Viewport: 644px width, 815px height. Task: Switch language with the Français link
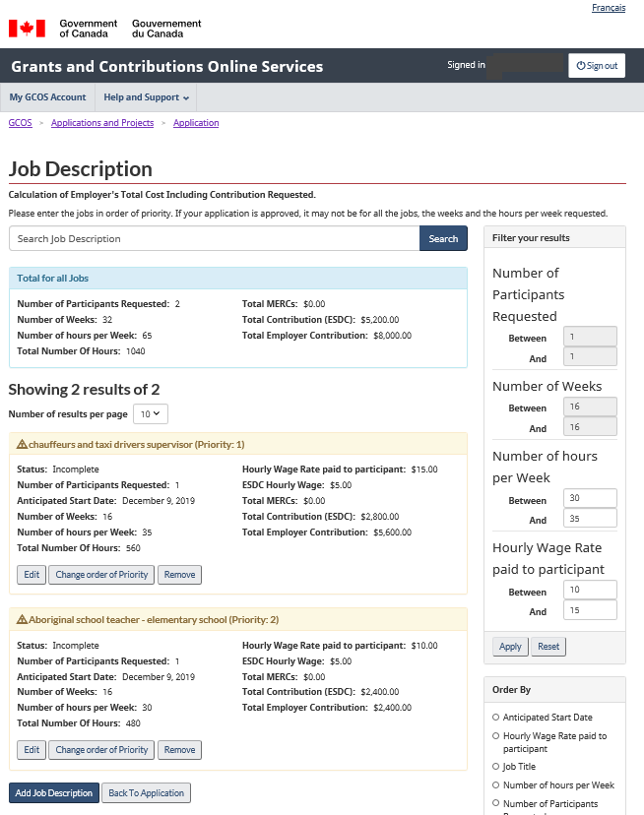[608, 8]
